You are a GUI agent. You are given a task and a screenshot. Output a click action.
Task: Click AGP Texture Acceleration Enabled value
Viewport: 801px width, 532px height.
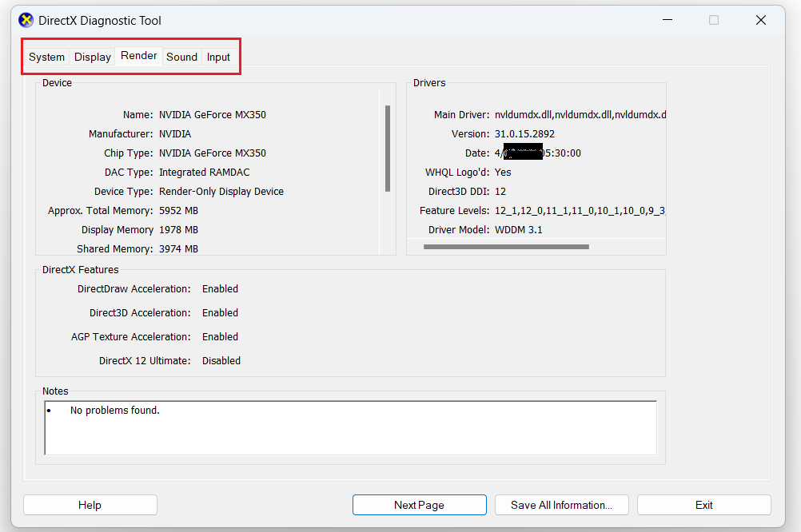pyautogui.click(x=220, y=336)
